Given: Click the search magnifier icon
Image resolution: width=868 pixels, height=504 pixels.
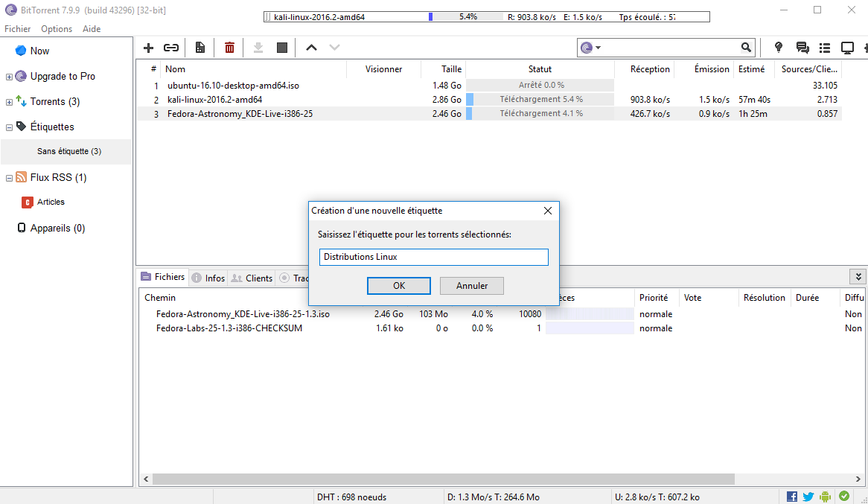Looking at the screenshot, I should pyautogui.click(x=746, y=48).
